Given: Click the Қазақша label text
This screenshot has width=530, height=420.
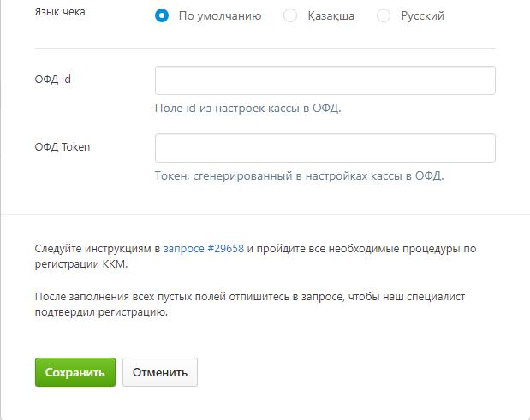Looking at the screenshot, I should (331, 16).
